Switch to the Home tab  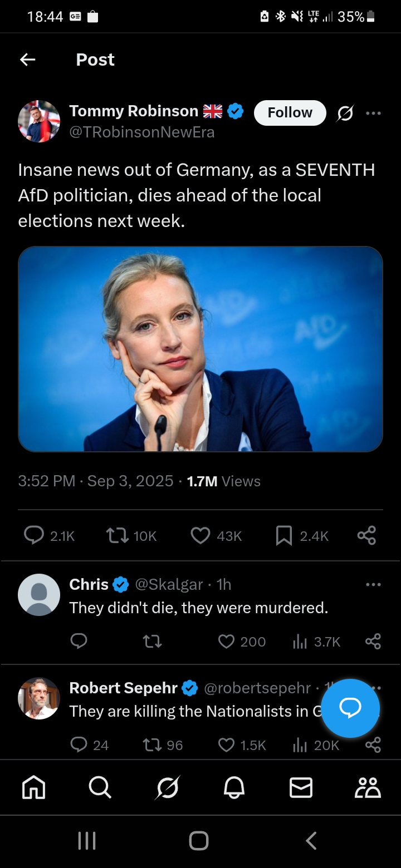point(33,787)
